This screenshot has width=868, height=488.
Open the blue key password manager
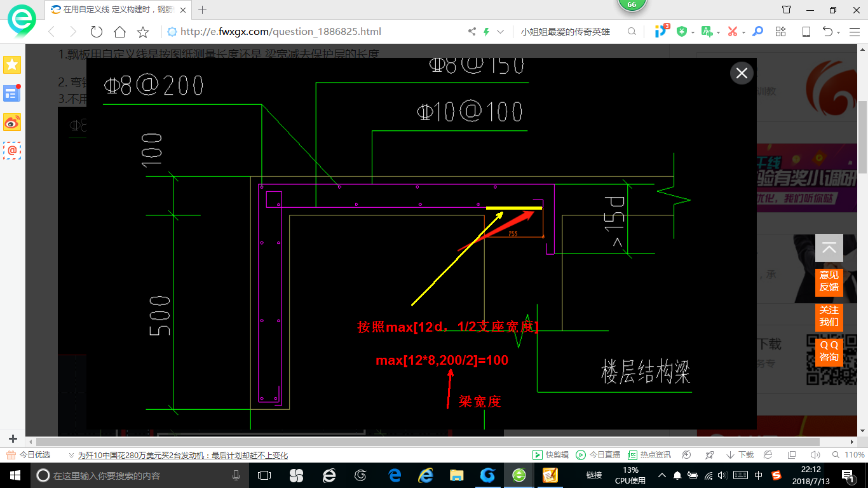(757, 32)
